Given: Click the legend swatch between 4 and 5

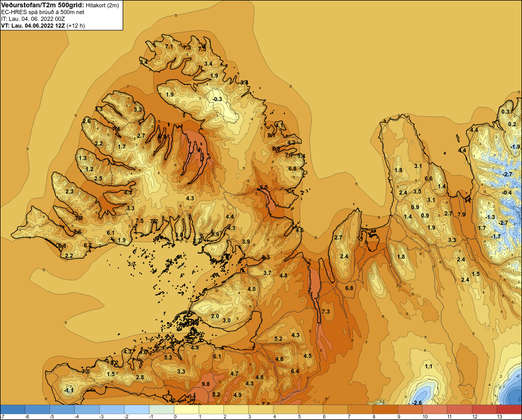Looking at the screenshot, I should [x=286, y=409].
